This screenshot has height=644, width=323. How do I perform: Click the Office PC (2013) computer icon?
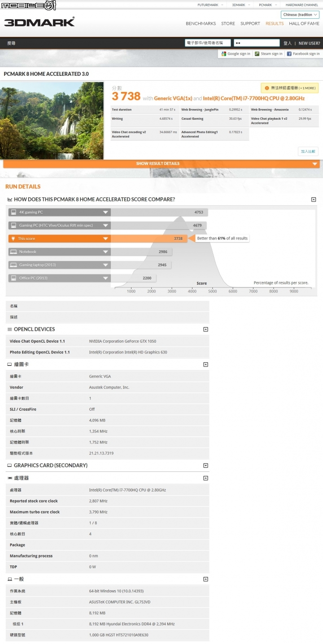click(x=13, y=278)
